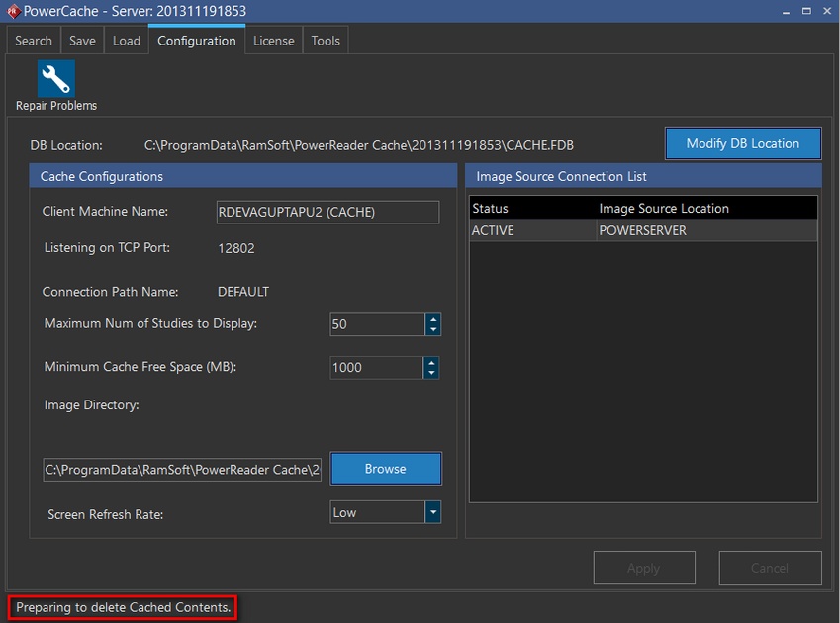The width and height of the screenshot is (840, 623).
Task: Click the Repair Problems wrench icon
Action: pyautogui.click(x=56, y=79)
